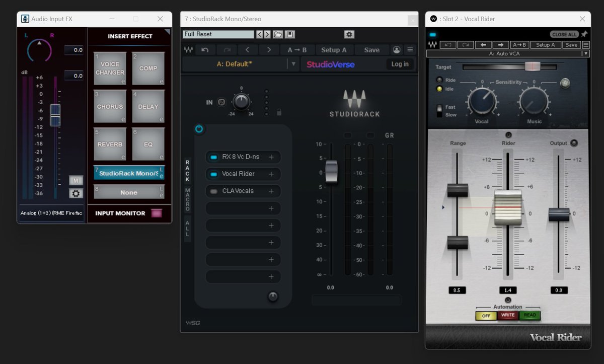Open the StudioRack hamburger menu
Screen dimensions: 604x364
click(x=410, y=50)
